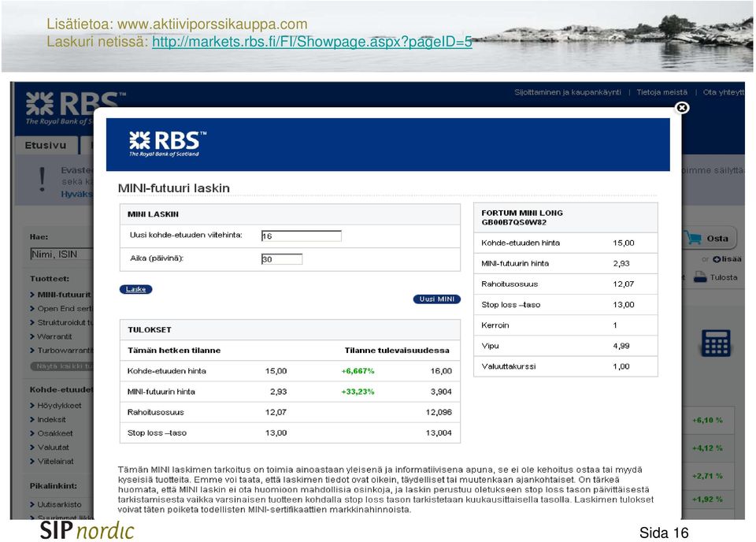
Task: Click the +4,12 % background value
Action: click(x=707, y=448)
